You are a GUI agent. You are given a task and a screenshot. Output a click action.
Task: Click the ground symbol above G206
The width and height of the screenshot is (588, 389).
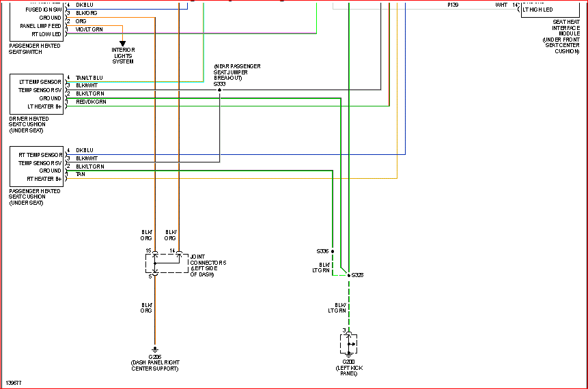[155, 349]
